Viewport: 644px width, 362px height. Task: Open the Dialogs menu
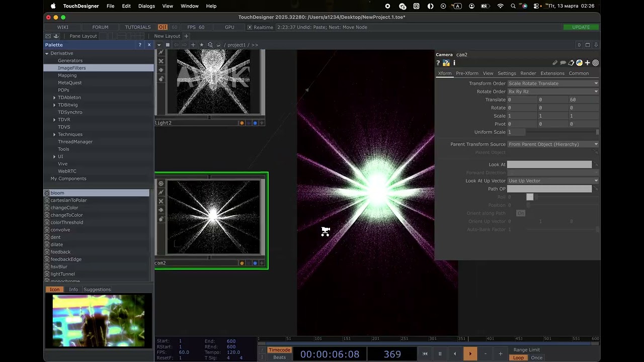tap(146, 6)
